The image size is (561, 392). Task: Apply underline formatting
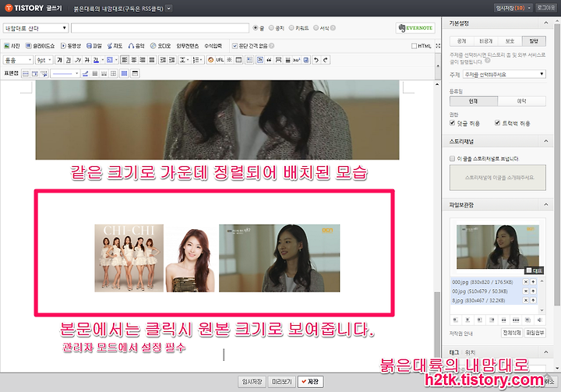pyautogui.click(x=69, y=60)
